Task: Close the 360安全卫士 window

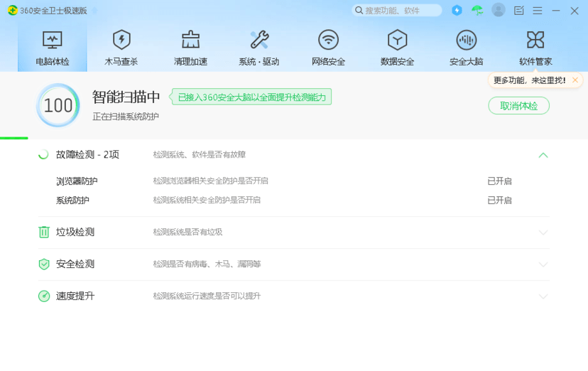Action: (575, 11)
